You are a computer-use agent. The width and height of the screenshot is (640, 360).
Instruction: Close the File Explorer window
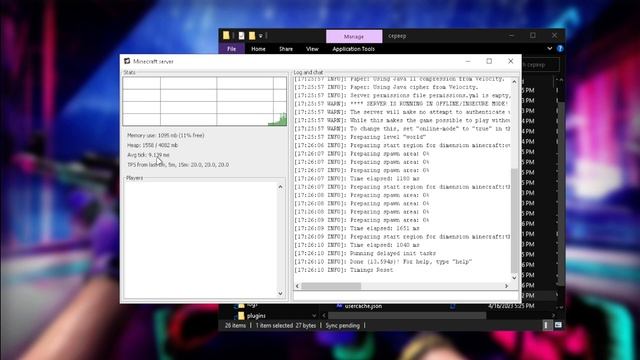click(554, 36)
